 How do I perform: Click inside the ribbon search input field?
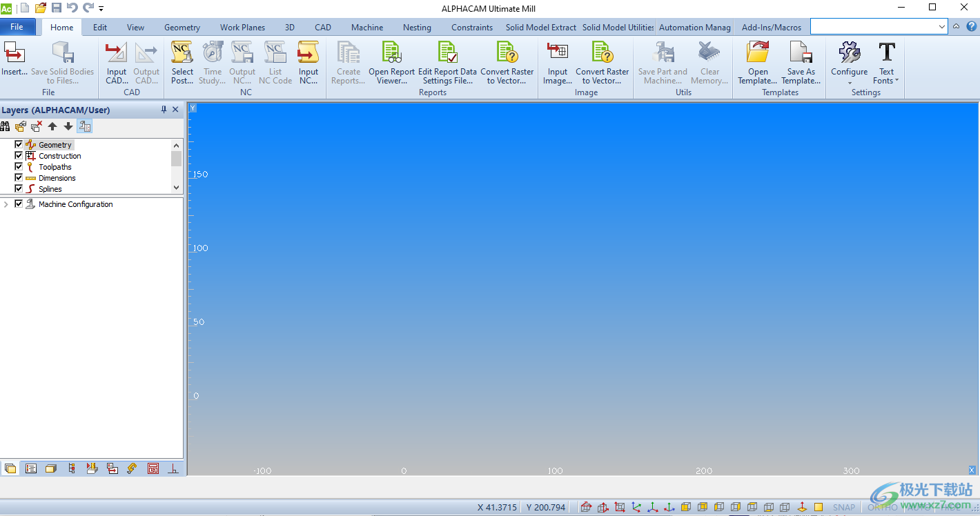pyautogui.click(x=874, y=27)
